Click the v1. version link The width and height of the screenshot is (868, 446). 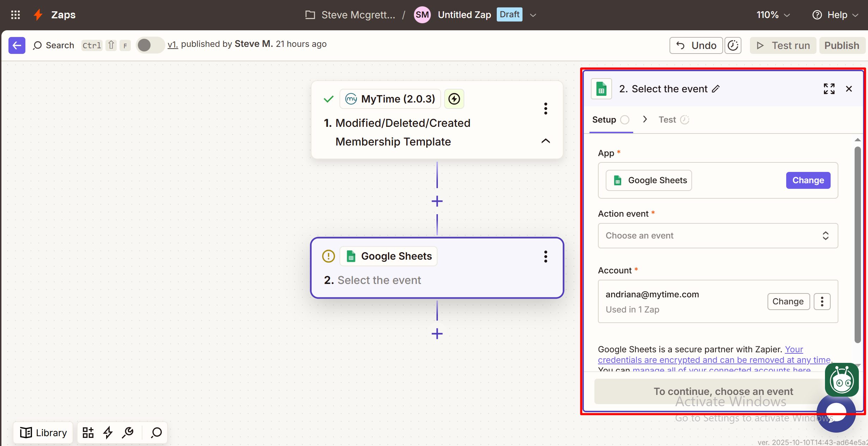172,44
